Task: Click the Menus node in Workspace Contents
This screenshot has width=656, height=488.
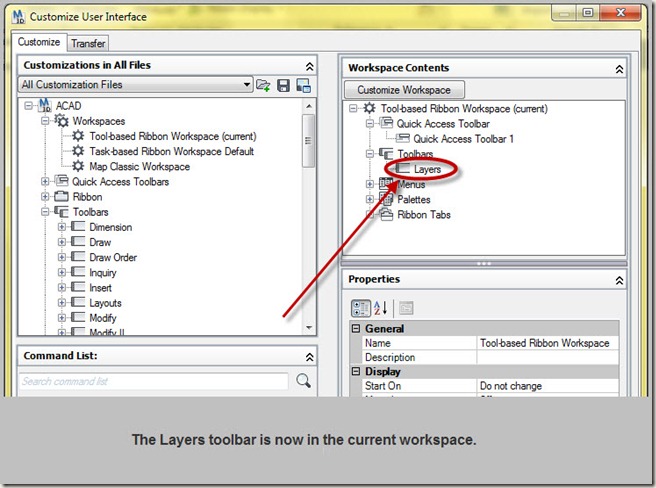Action: click(x=411, y=184)
